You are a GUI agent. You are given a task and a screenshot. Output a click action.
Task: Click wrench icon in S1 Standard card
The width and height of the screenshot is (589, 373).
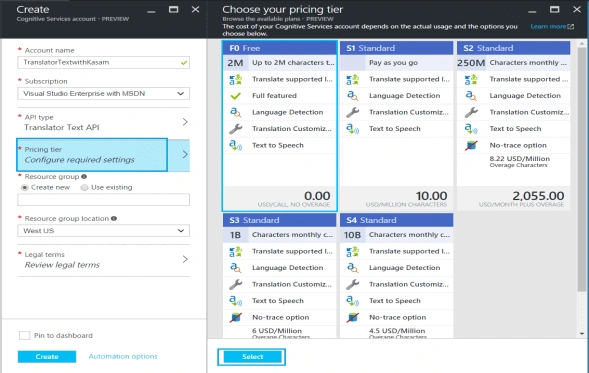[352, 112]
